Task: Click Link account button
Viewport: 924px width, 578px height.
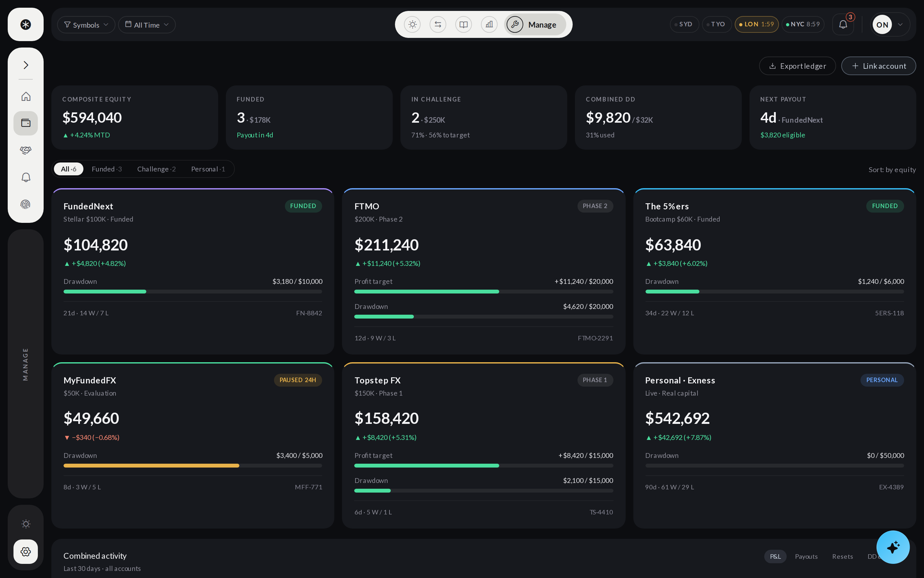Action: [878, 66]
